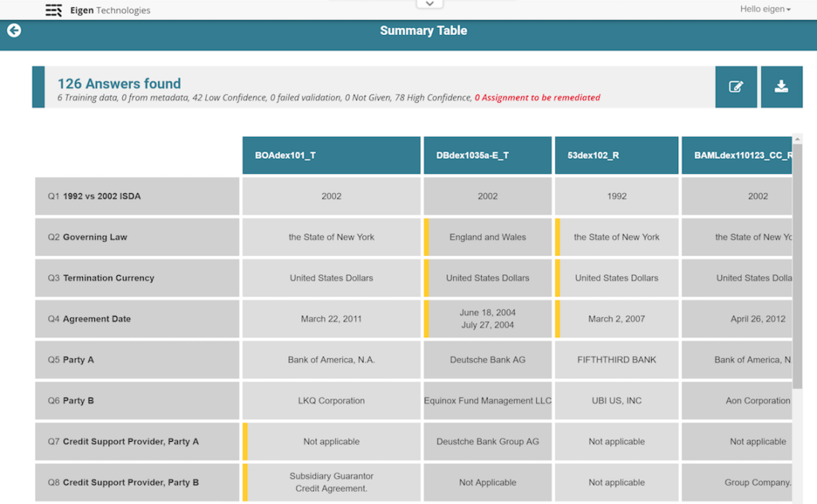The width and height of the screenshot is (817, 504).
Task: Expand the top collapse chevron tab
Action: point(430,4)
